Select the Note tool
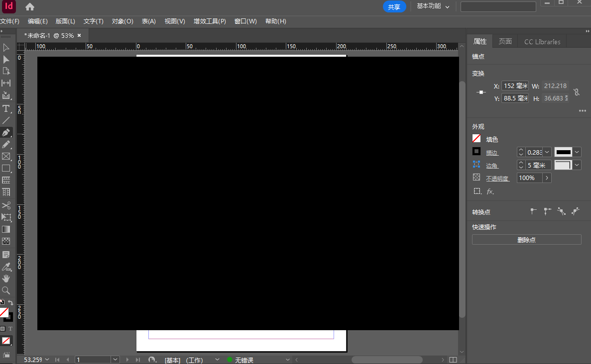The width and height of the screenshot is (591, 364). point(6,255)
